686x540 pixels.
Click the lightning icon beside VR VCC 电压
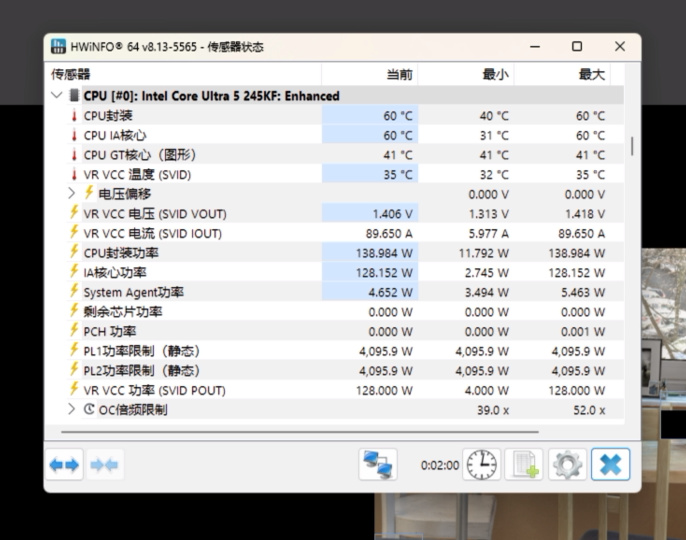(x=74, y=212)
